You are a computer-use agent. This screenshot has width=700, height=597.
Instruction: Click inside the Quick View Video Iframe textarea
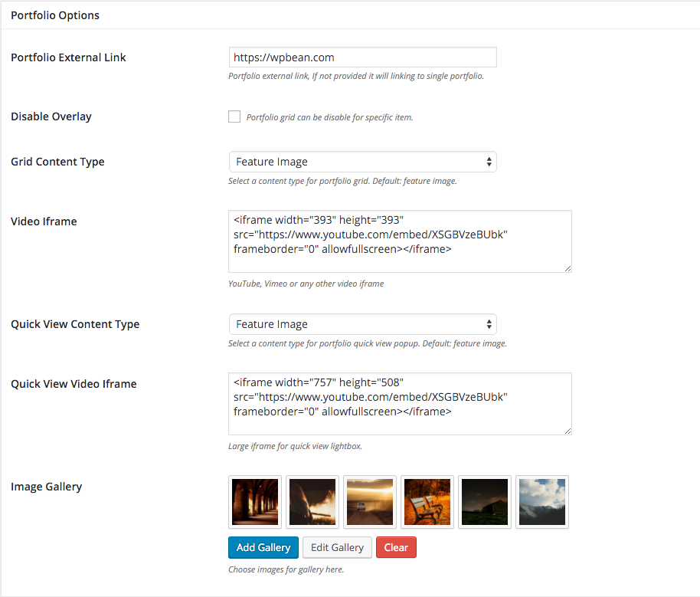[400, 404]
